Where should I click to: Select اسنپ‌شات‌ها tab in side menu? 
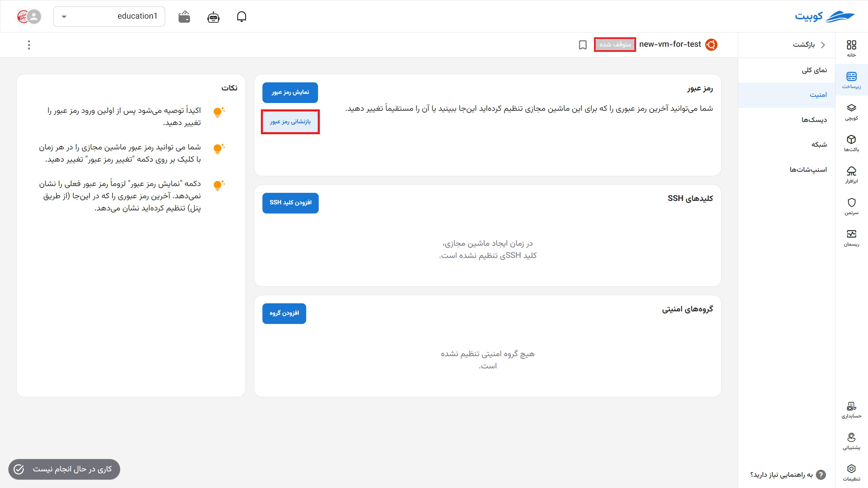point(808,169)
